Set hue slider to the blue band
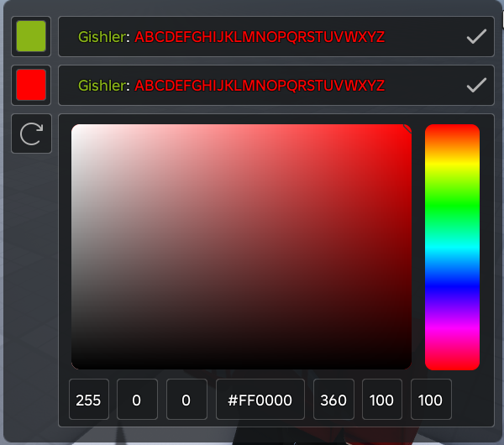 point(452,287)
